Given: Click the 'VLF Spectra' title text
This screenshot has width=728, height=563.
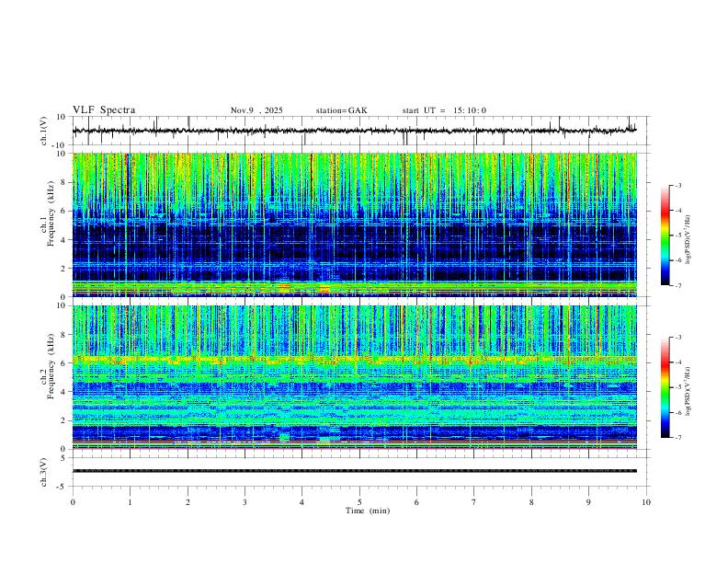Looking at the screenshot, I should click(104, 110).
